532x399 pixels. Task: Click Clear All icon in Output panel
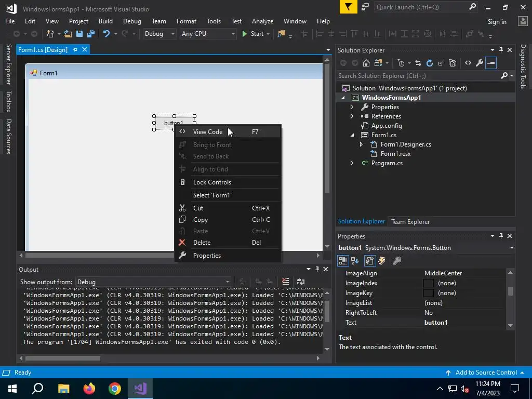(x=285, y=282)
